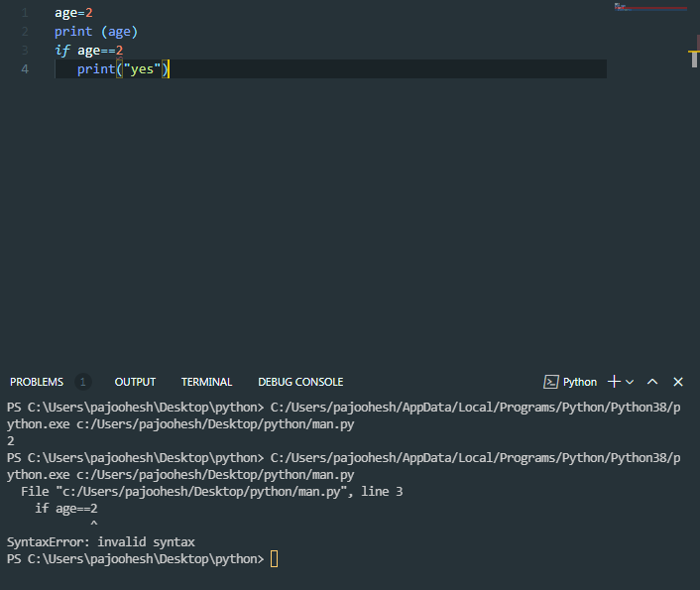The image size is (700, 590).
Task: Click the Python terminal name label
Action: (580, 382)
